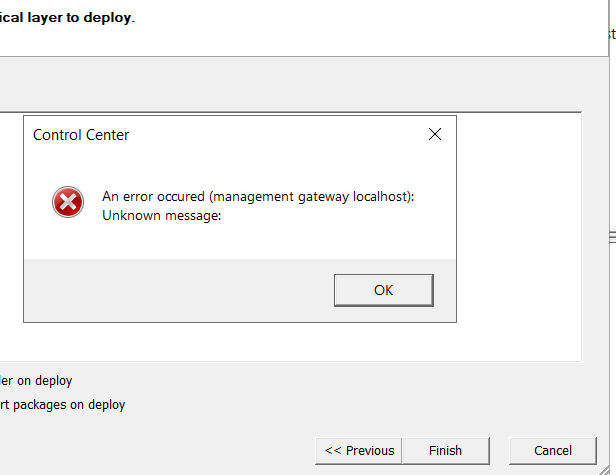
Task: Click the "Unknown message:" text line
Action: tap(161, 215)
